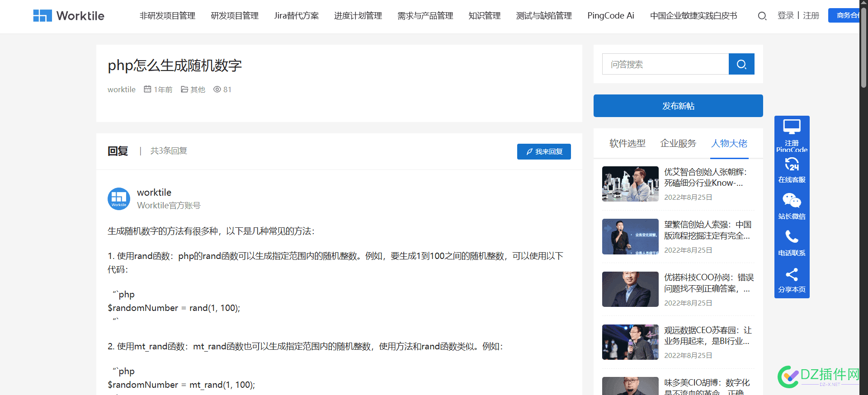The image size is (868, 395).
Task: Click the 1年前 post date text
Action: (x=163, y=89)
